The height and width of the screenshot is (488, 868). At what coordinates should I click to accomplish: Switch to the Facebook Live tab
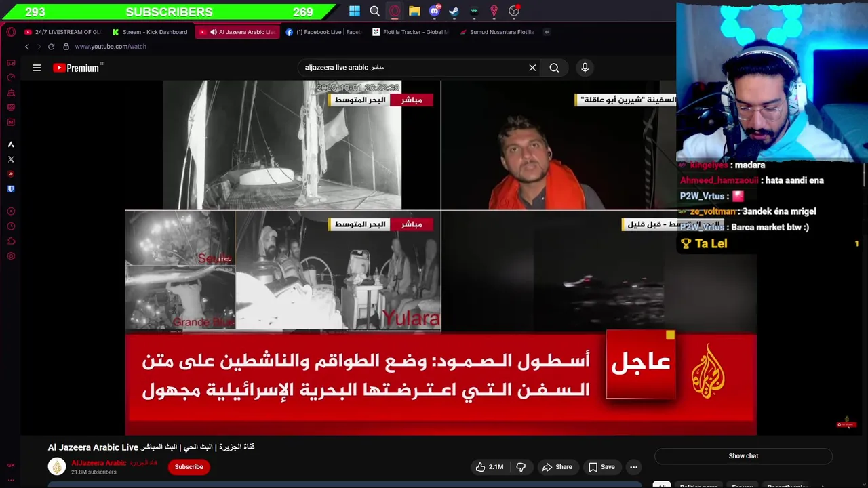coord(324,32)
